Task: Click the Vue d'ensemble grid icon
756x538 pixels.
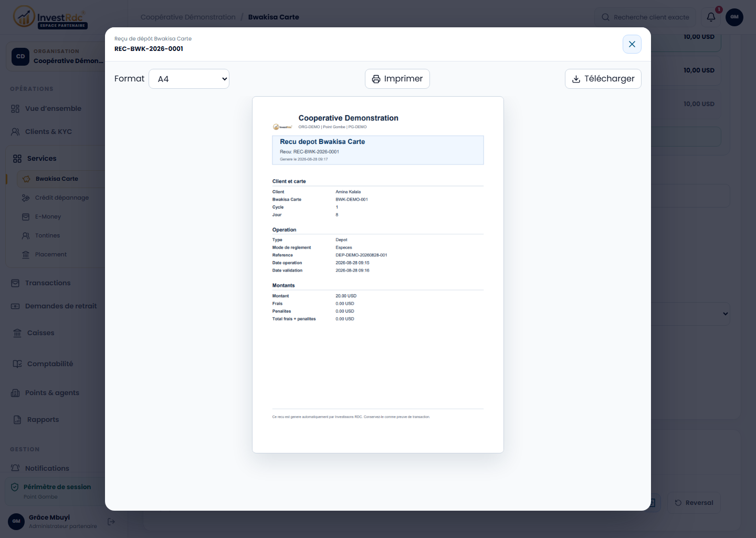Action: [15, 109]
